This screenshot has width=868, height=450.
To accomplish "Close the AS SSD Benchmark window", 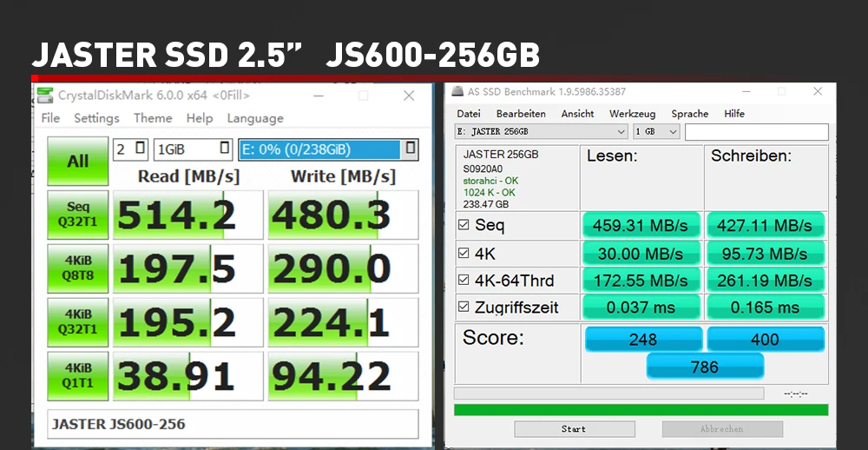I will click(x=818, y=91).
